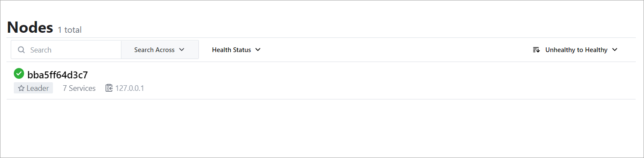Screen dimensions: 644x158
Task: Click the Leader badge
Action: point(33,88)
